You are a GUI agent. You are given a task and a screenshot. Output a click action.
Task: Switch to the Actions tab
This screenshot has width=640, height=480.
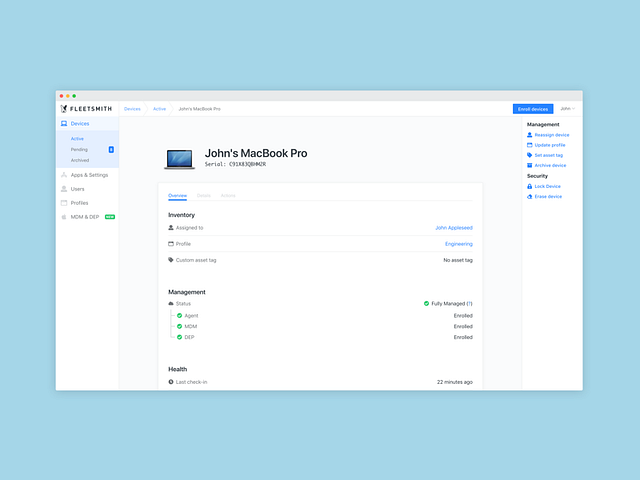(x=228, y=196)
